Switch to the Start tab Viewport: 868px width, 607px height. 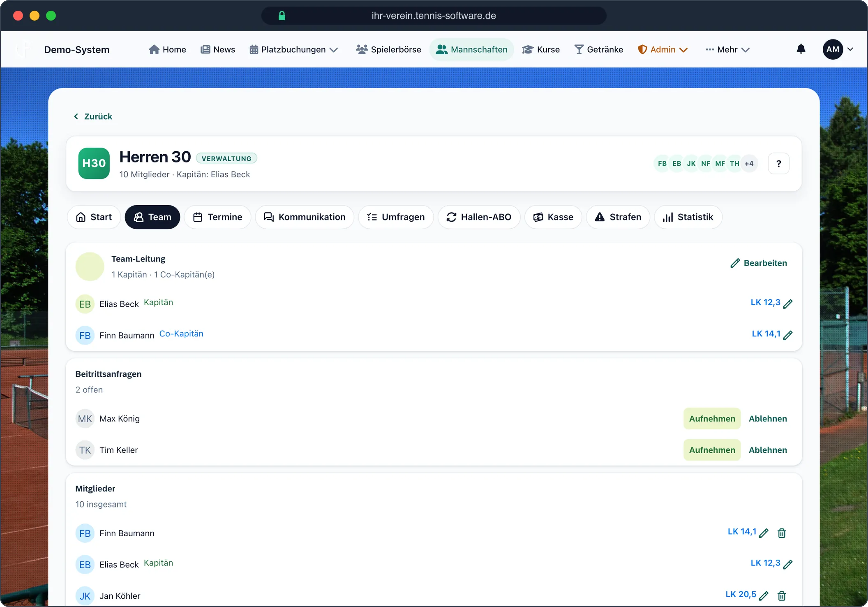tap(94, 217)
